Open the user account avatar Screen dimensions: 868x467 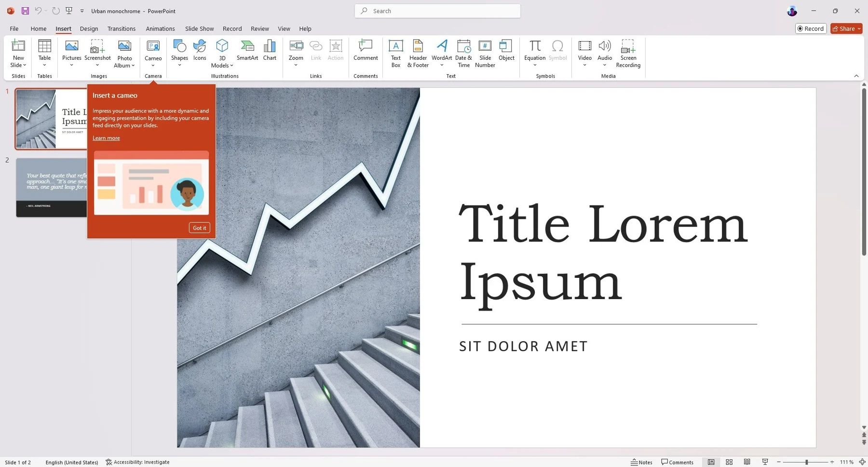[x=792, y=11]
